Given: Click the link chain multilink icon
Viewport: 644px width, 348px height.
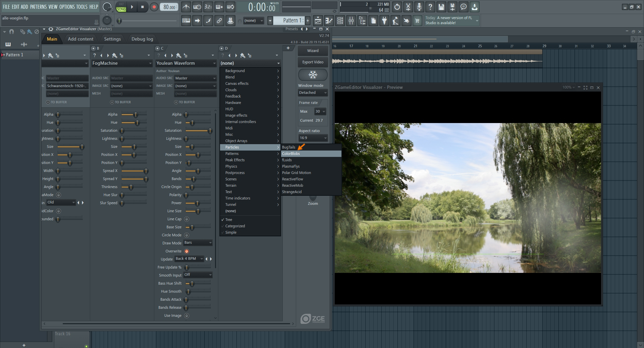Looking at the screenshot, I should click(219, 21).
